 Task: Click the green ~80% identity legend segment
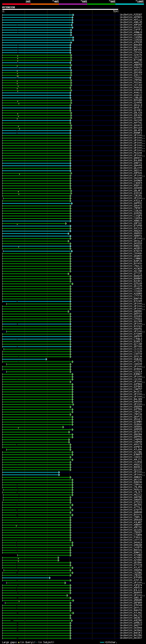[x=101, y=4]
